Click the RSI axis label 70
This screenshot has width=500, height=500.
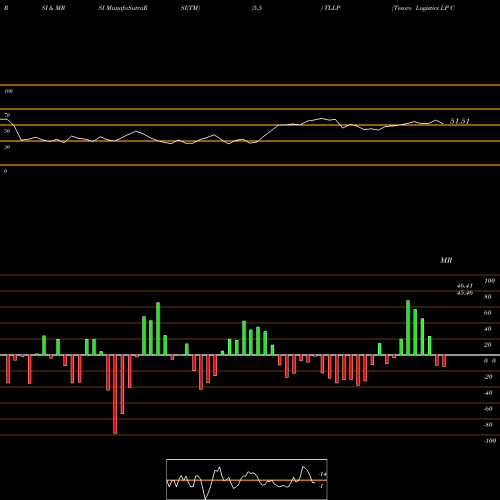click(7, 115)
